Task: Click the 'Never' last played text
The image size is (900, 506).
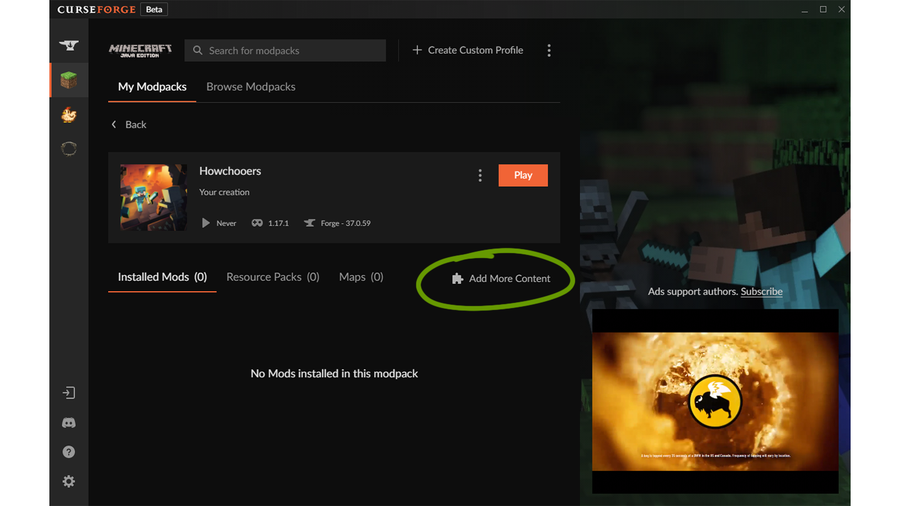Action: pyautogui.click(x=226, y=223)
